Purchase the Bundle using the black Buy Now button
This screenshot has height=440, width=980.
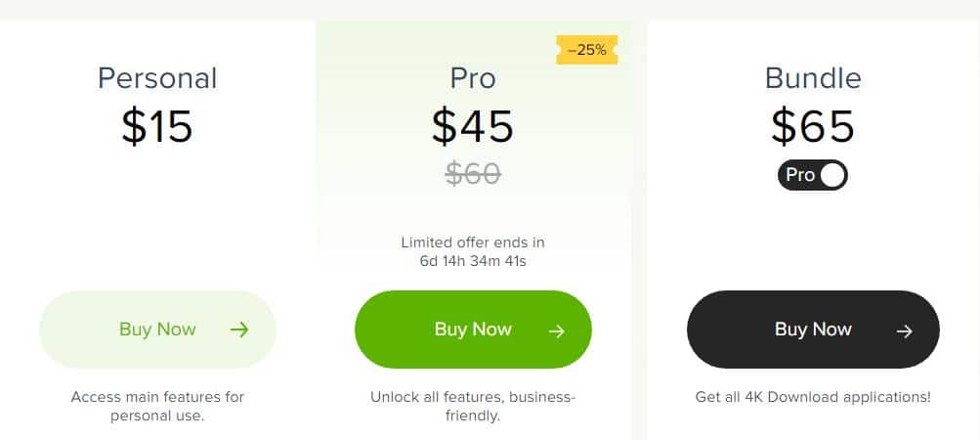click(x=813, y=330)
